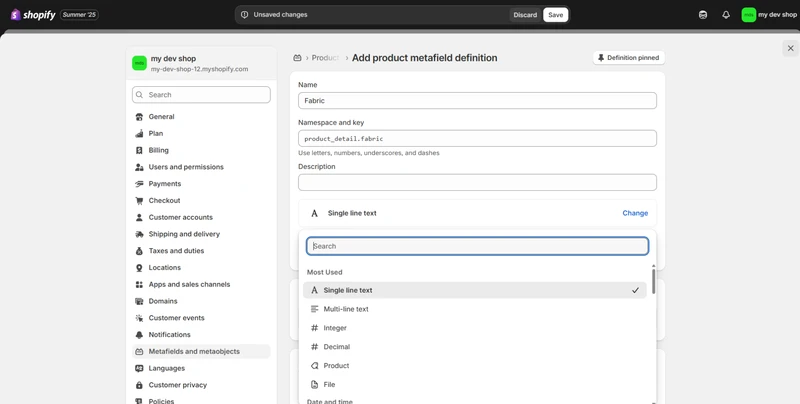Screen dimensions: 800x404
Task: Go to Plan settings
Action: (x=202, y=134)
